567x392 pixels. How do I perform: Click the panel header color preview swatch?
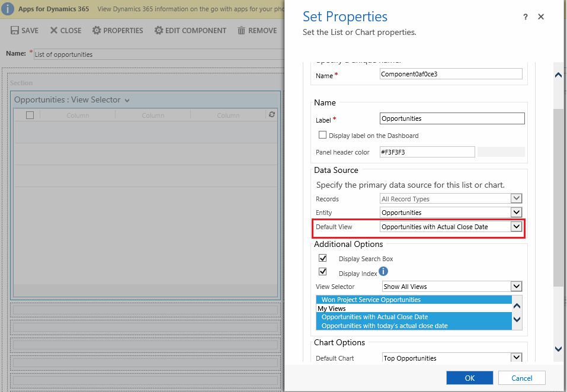(x=501, y=152)
